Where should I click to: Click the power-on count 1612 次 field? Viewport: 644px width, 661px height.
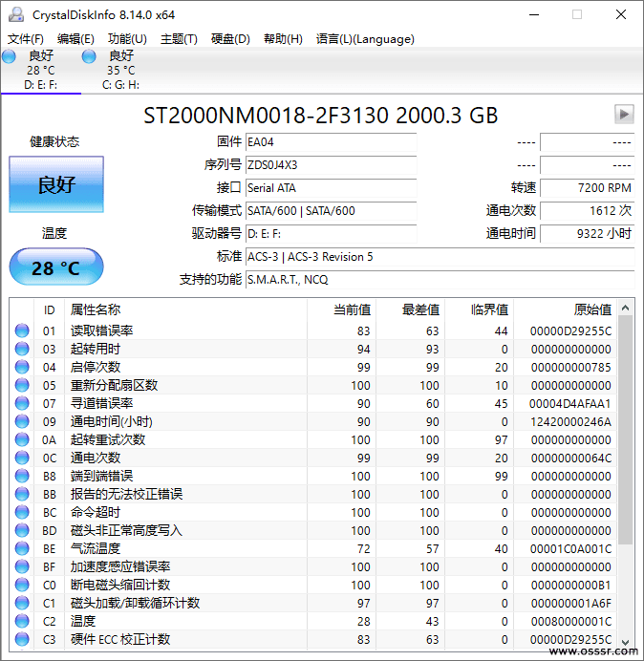tap(587, 211)
